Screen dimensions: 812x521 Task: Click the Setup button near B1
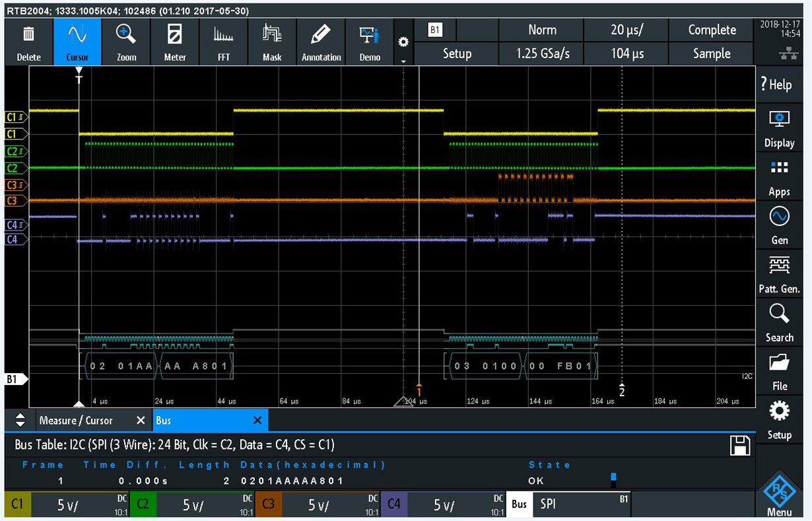point(457,53)
